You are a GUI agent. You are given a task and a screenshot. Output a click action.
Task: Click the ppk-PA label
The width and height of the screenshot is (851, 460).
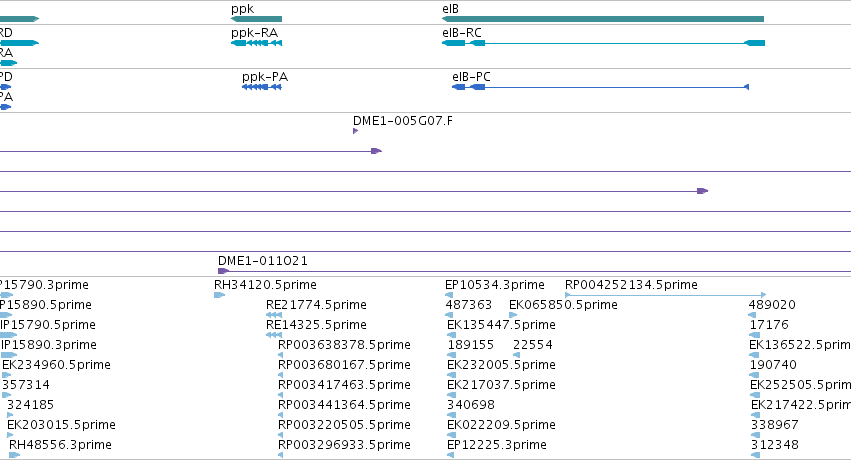click(x=265, y=77)
